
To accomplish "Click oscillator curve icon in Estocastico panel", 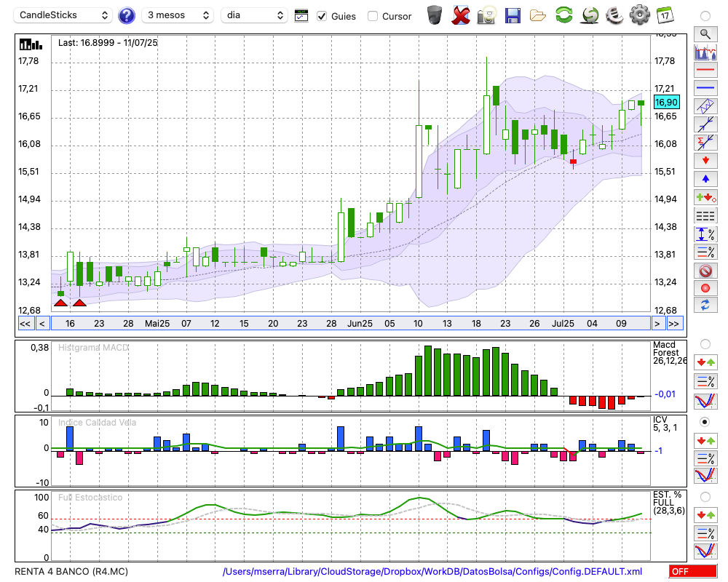I will tap(705, 551).
